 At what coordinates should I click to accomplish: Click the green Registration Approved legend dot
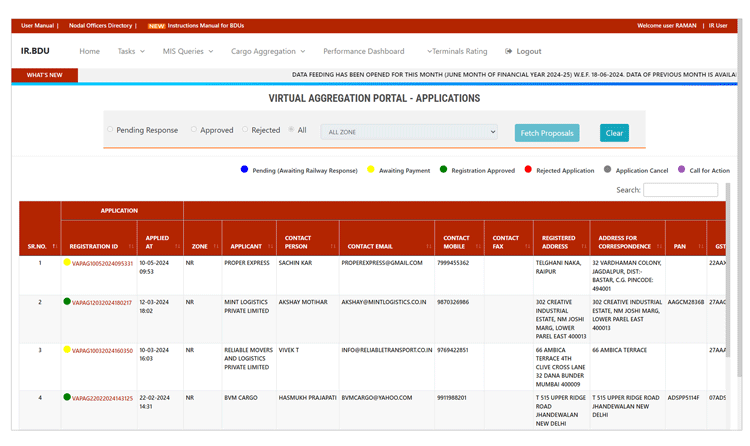point(443,169)
